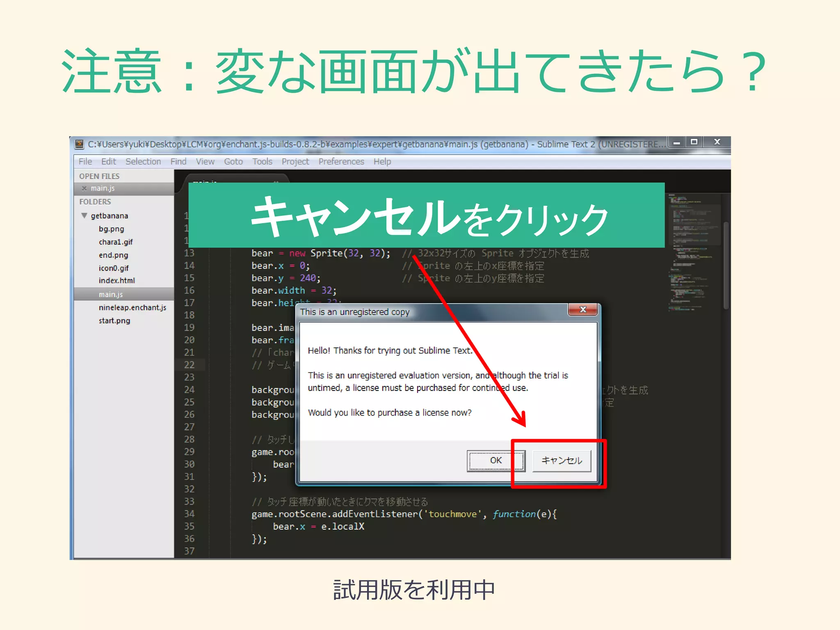Click 'bear.width = 32;' on line 16
Screen dimensions: 840x630
coord(294,290)
